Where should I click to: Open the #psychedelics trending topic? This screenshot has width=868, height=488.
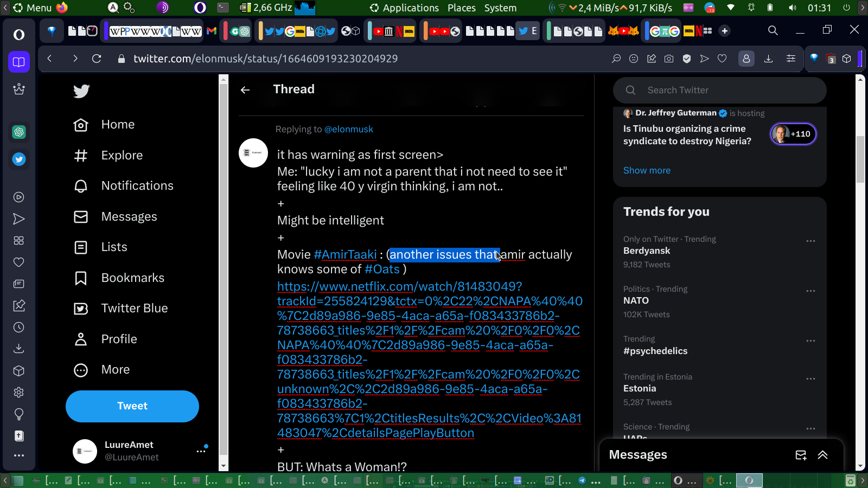click(x=655, y=351)
